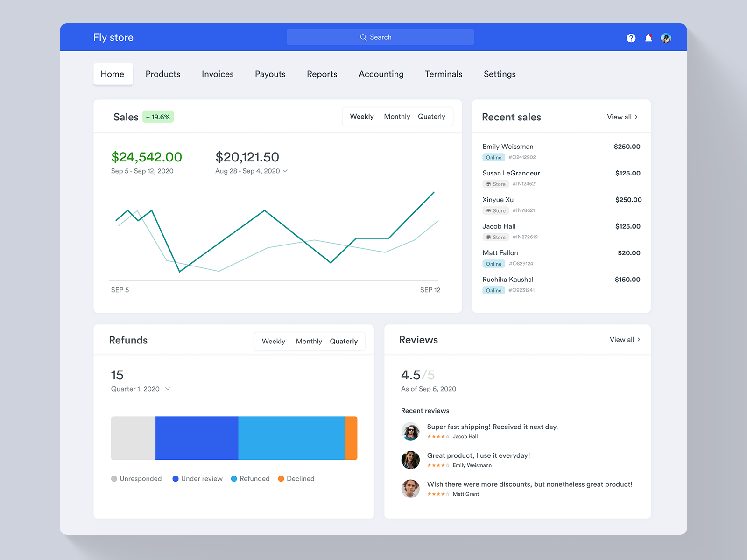Click View all in Recent sales
Viewport: 747px width, 560px height.
tap(621, 117)
